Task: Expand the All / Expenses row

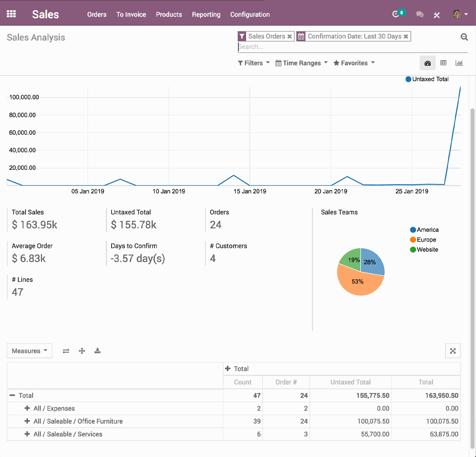Action: [x=27, y=408]
